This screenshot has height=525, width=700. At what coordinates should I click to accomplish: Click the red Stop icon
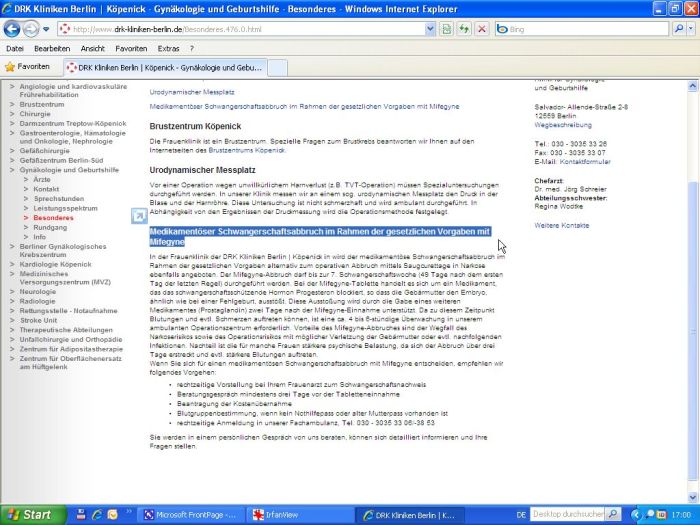point(482,29)
